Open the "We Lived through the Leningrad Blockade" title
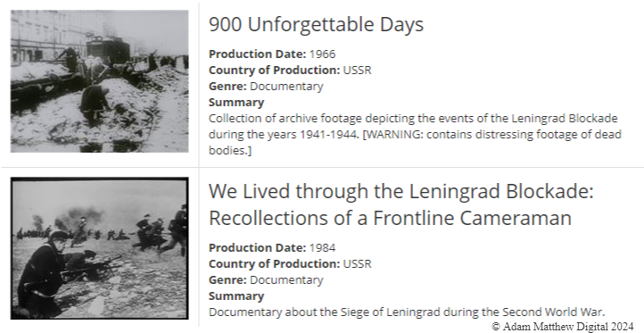This screenshot has width=644, height=333. click(x=401, y=191)
